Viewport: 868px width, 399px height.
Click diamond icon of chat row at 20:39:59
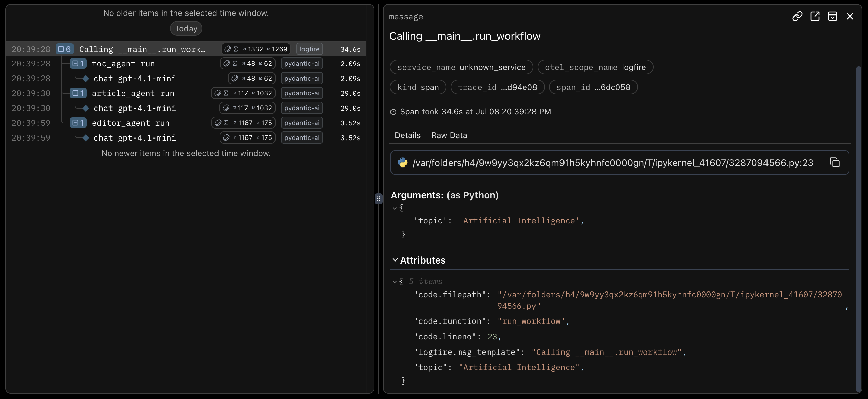click(x=86, y=138)
